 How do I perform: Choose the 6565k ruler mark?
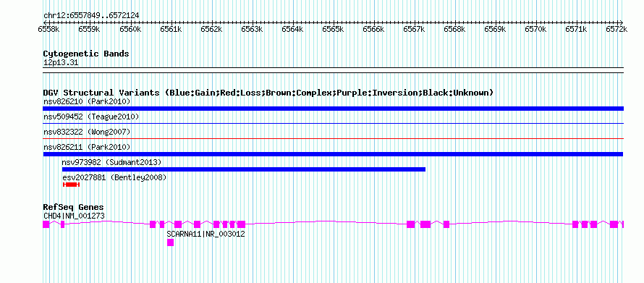(333, 29)
